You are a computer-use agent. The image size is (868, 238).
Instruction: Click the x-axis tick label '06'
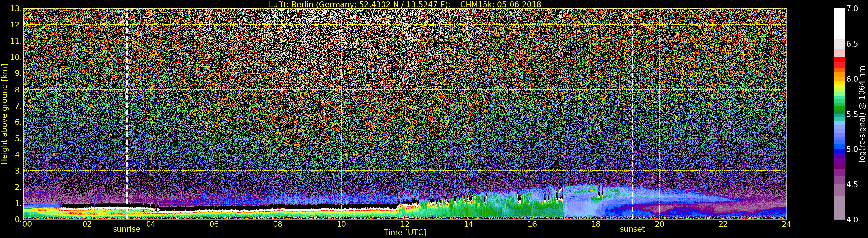(214, 224)
